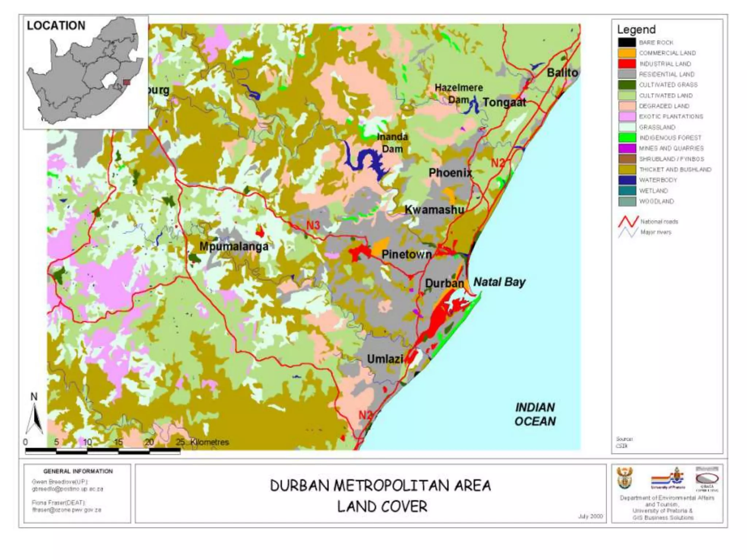
Task: Click the N3 road label
Action: pyautogui.click(x=313, y=225)
